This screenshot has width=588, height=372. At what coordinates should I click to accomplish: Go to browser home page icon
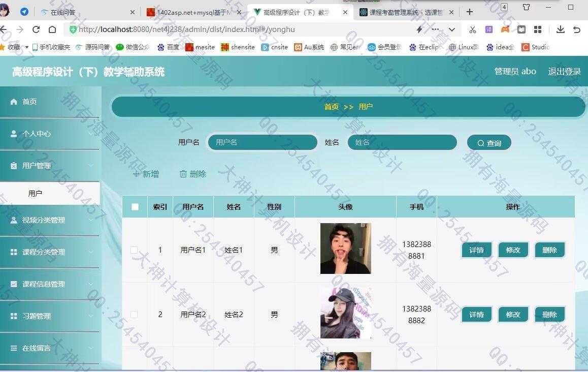coord(52,29)
